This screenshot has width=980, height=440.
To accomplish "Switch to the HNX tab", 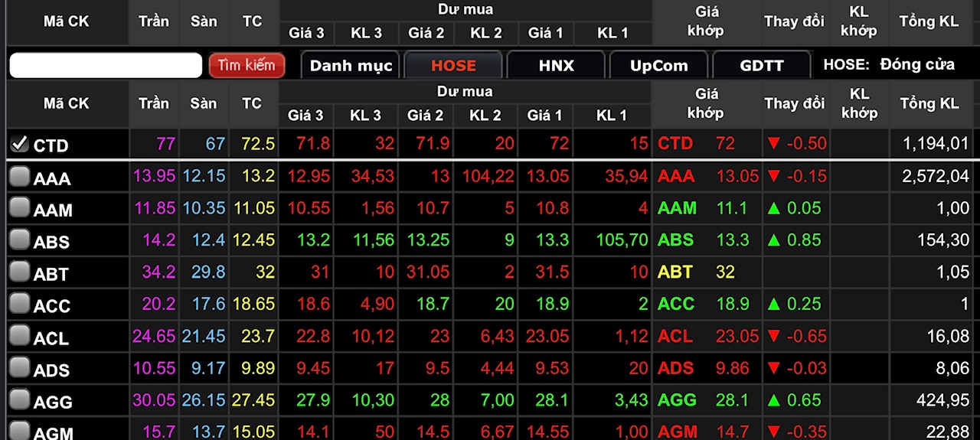I will point(556,66).
